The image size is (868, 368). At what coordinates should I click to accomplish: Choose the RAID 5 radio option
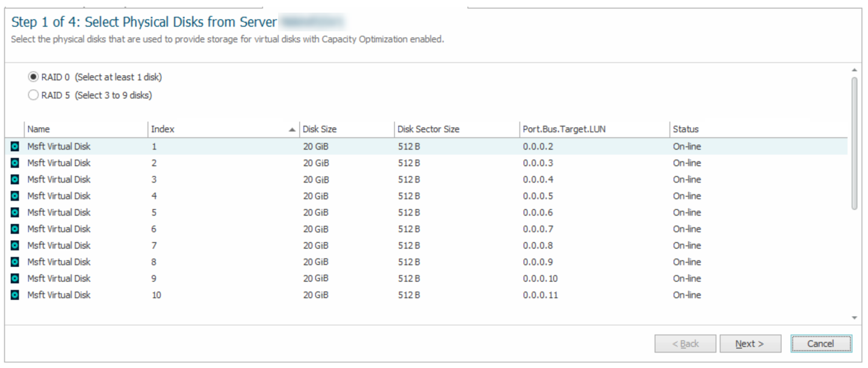point(33,95)
